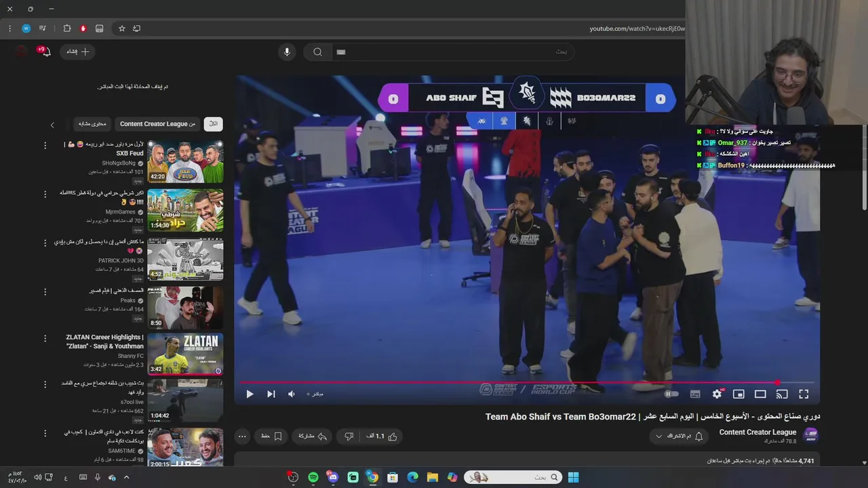
Task: Open ZLATAN Career Highlights video title
Action: click(104, 342)
